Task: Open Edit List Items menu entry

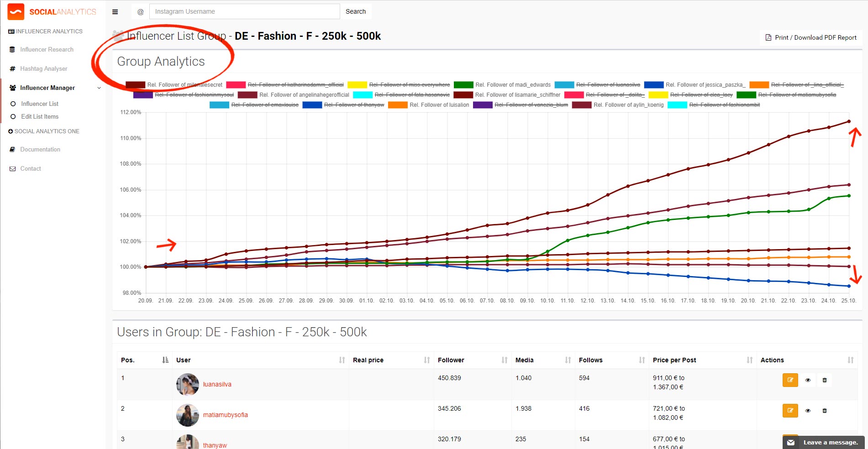Action: click(x=40, y=116)
